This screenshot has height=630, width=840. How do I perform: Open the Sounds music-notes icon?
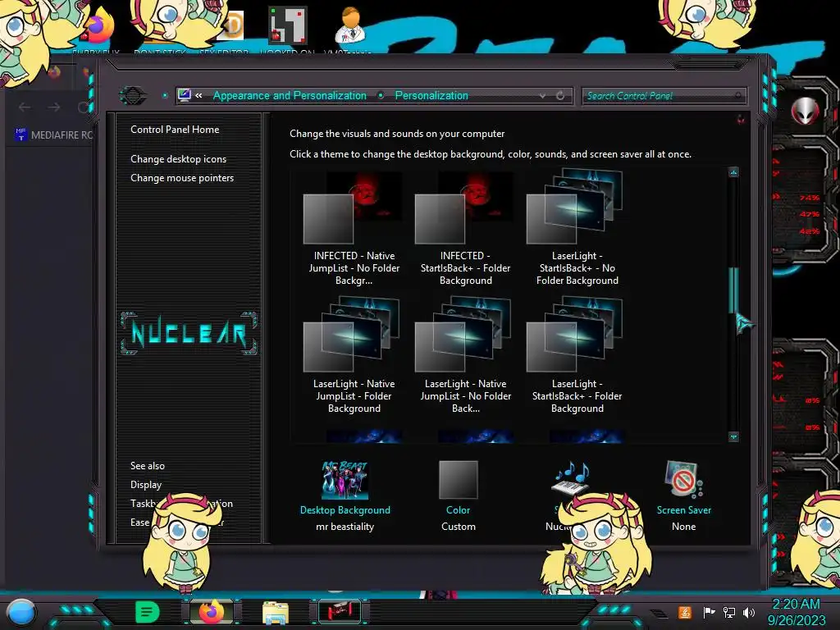(571, 477)
